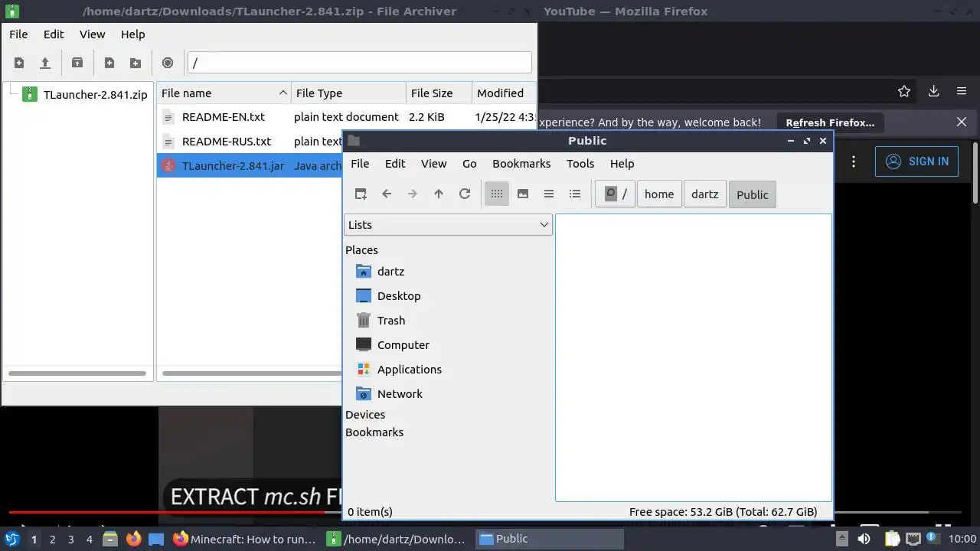Open View menu in File Archiver
The height and width of the screenshot is (551, 980).
pyautogui.click(x=93, y=34)
